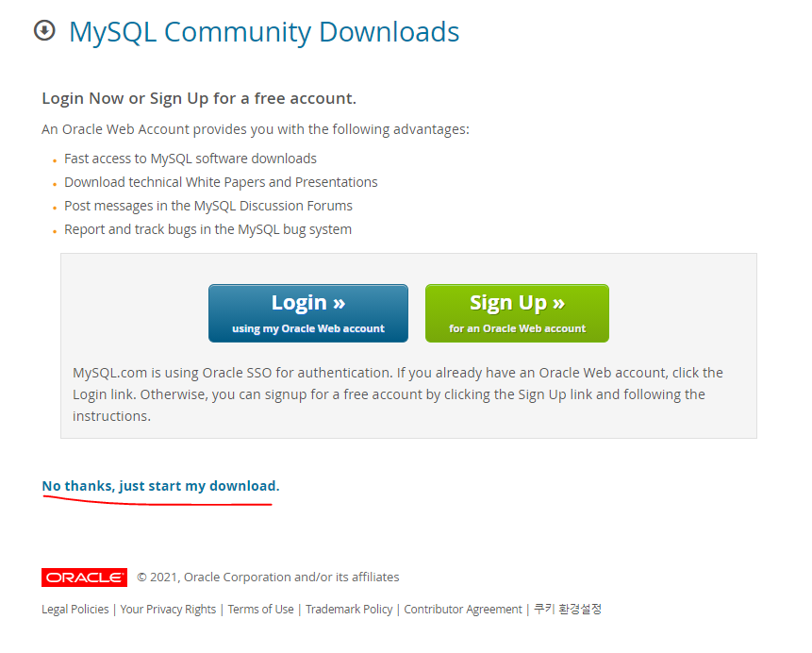This screenshot has height=653, width=812.
Task: Click the 'MySQL.com is using Oracle SSO' paragraph
Action: [x=398, y=394]
